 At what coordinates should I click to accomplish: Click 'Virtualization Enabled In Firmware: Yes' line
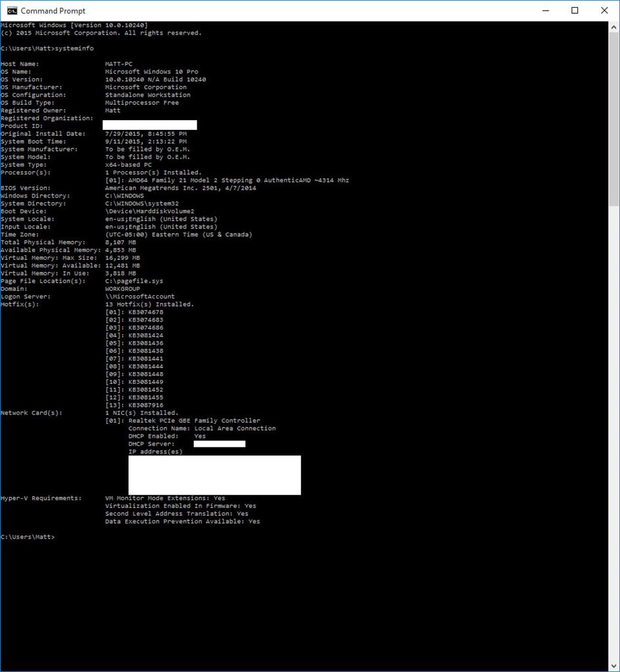point(180,506)
